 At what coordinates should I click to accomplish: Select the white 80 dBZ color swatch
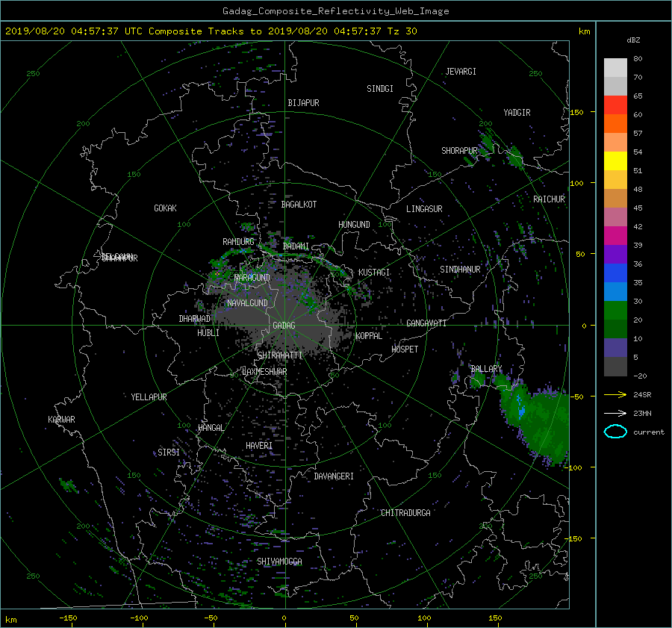pyautogui.click(x=615, y=67)
